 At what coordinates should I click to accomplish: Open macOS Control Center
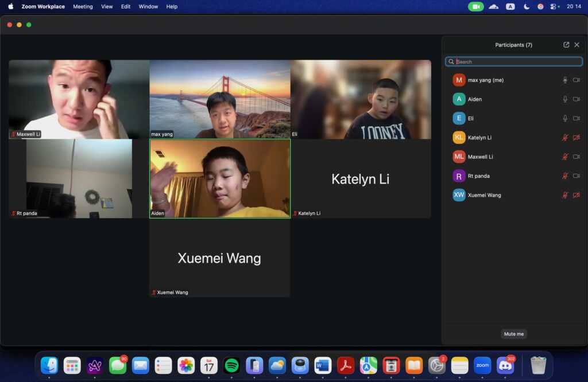coord(554,7)
